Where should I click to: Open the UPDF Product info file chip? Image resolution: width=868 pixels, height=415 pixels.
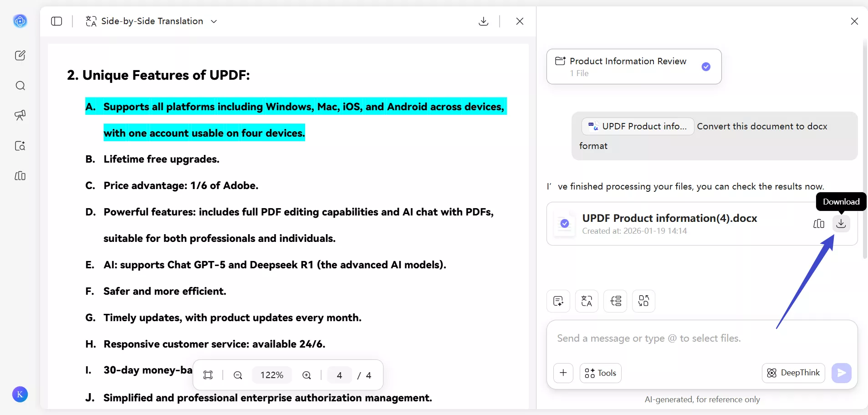[637, 126]
